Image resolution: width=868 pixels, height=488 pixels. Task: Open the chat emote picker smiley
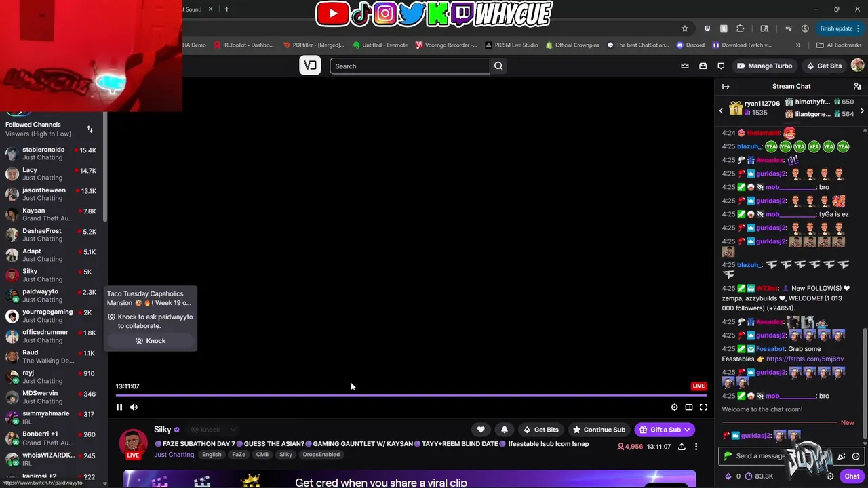pyautogui.click(x=856, y=456)
